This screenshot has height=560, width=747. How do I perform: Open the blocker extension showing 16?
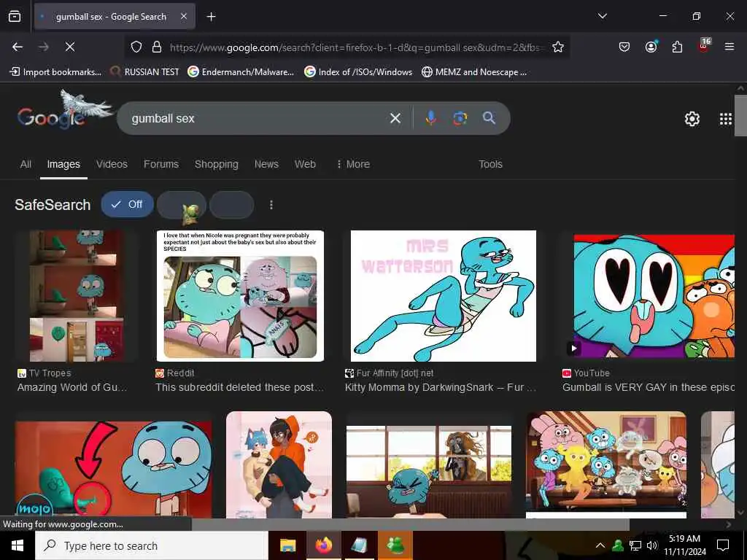pyautogui.click(x=704, y=45)
